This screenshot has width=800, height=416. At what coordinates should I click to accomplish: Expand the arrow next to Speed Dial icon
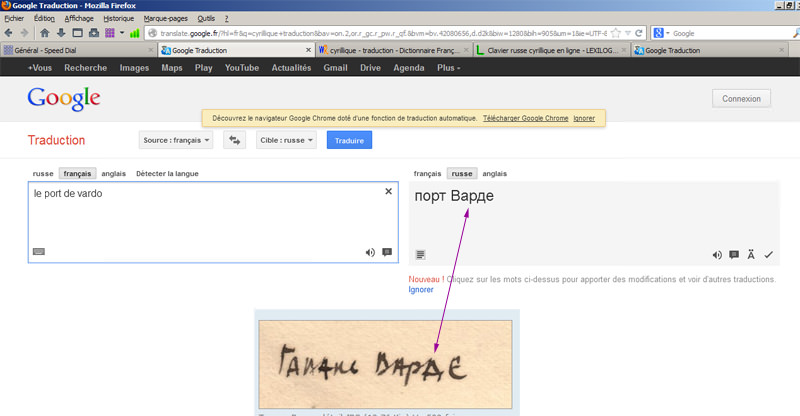click(122, 33)
